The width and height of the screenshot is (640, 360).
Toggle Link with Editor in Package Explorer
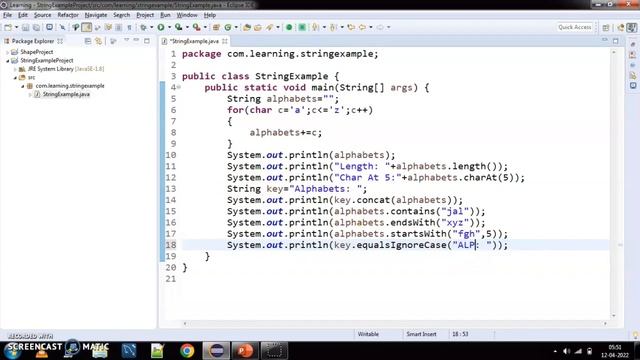98,41
